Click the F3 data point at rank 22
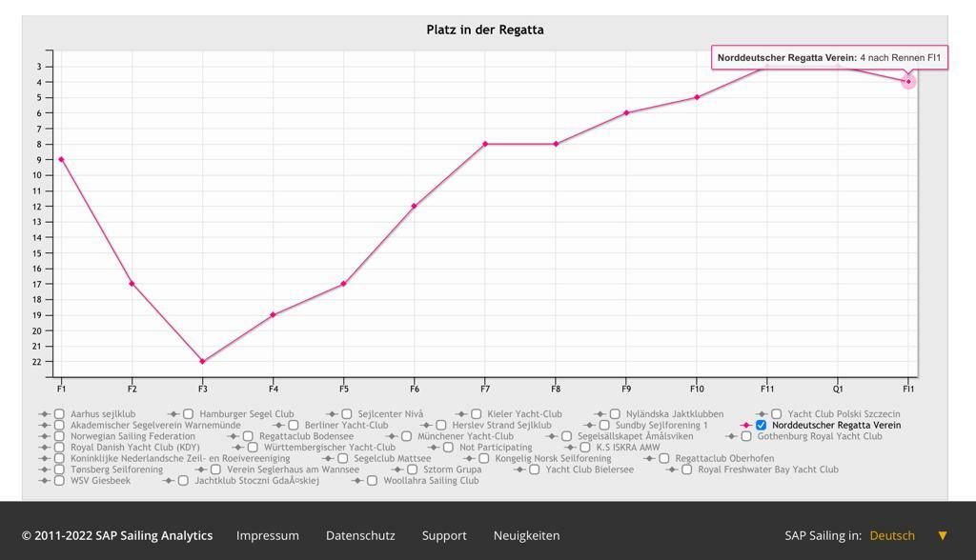 202,362
